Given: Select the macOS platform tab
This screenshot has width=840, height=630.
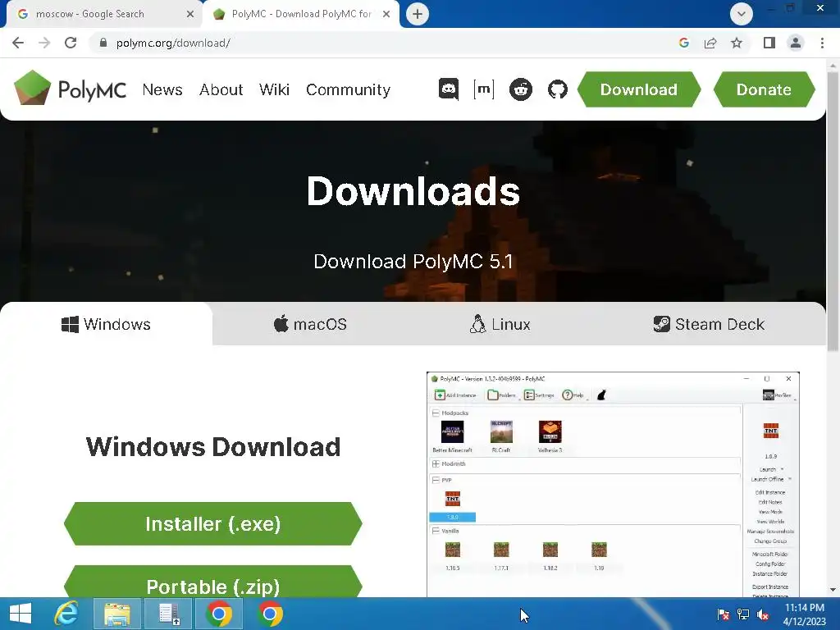Looking at the screenshot, I should (310, 324).
